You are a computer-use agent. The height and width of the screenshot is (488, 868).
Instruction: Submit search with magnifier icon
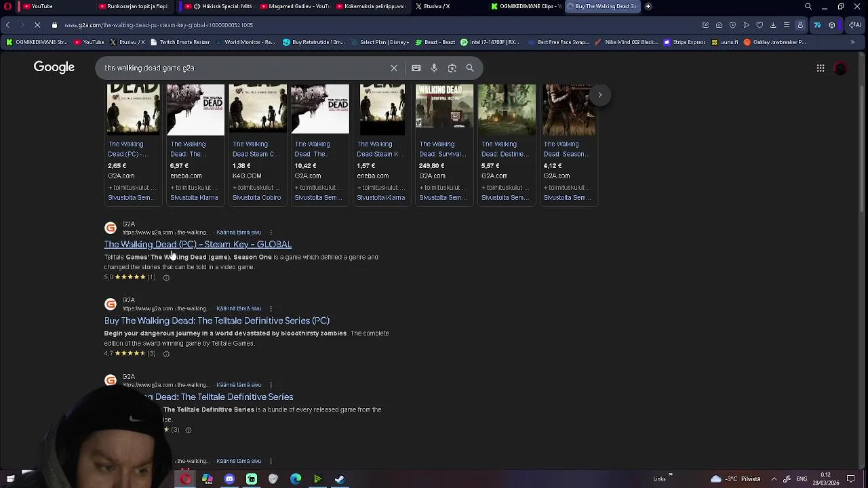click(x=470, y=68)
